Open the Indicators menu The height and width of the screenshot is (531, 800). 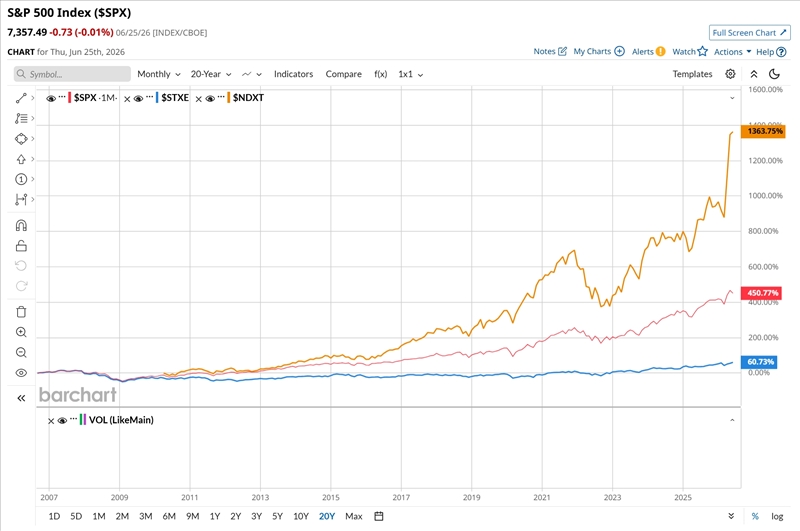293,74
